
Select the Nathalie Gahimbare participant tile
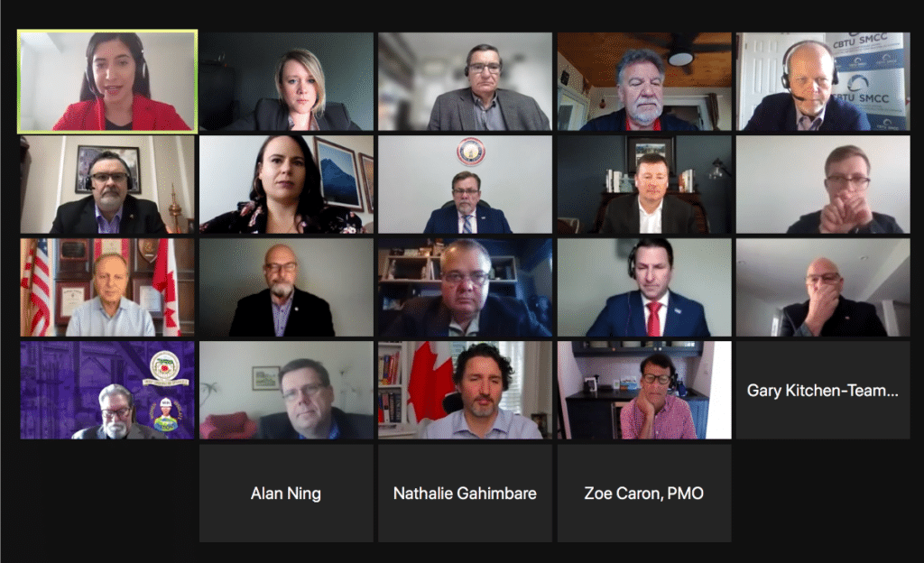coord(465,493)
